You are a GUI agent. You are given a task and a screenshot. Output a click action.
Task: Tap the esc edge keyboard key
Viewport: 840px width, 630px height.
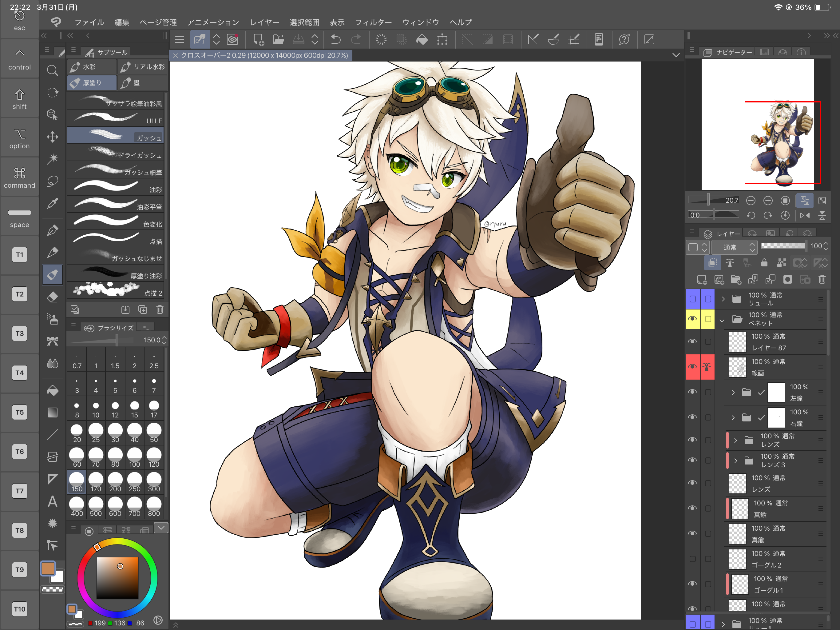tap(20, 19)
